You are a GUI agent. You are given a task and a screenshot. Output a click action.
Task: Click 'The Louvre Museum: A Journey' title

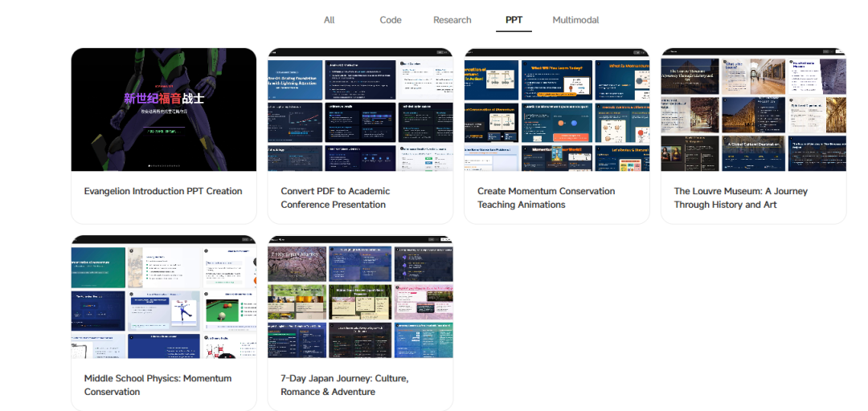741,198
